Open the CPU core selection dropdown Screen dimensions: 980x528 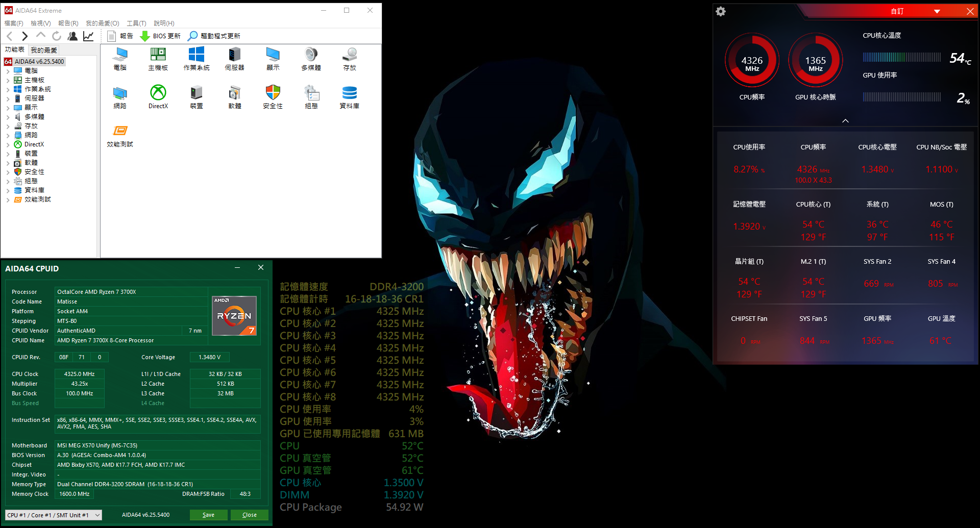54,515
